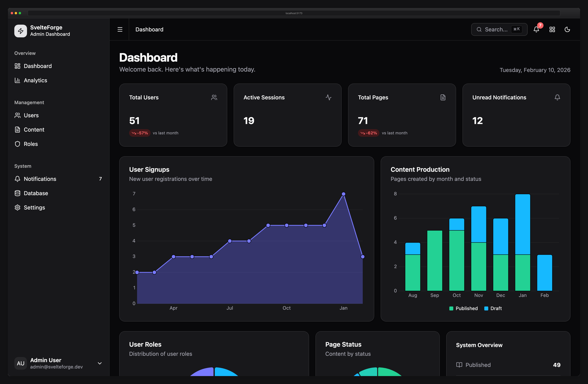Open Database in the sidebar
The image size is (588, 384).
click(59, 193)
